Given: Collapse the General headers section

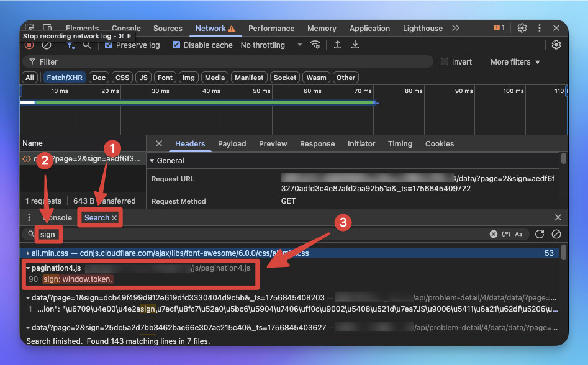Looking at the screenshot, I should pos(152,160).
